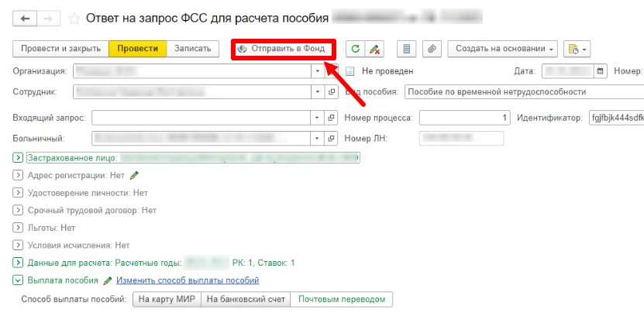Click the Дата field
Image resolution: width=644 pixels, height=313 pixels.
(x=568, y=71)
